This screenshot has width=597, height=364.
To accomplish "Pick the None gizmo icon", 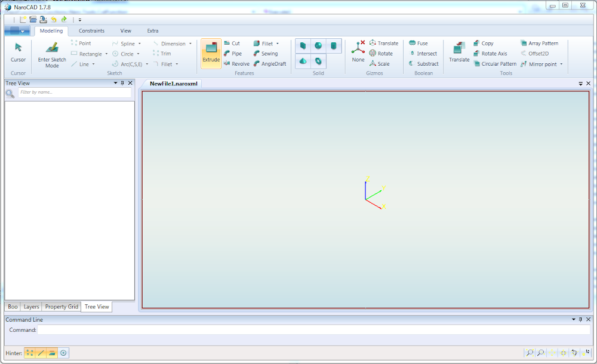I will tap(358, 47).
